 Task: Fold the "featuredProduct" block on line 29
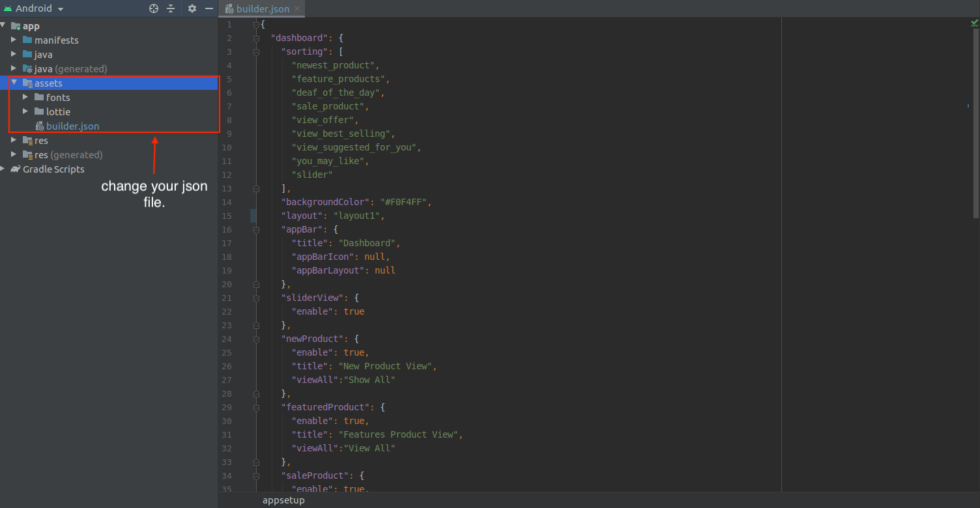[256, 408]
